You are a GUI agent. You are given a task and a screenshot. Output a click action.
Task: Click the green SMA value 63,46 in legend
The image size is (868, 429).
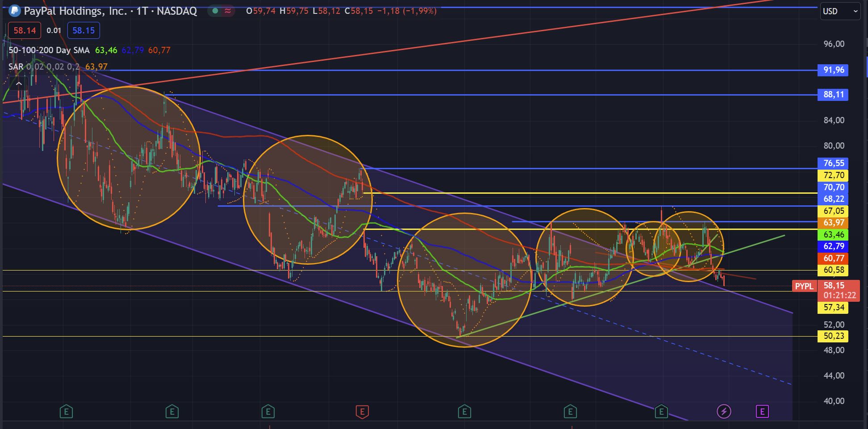pos(106,50)
